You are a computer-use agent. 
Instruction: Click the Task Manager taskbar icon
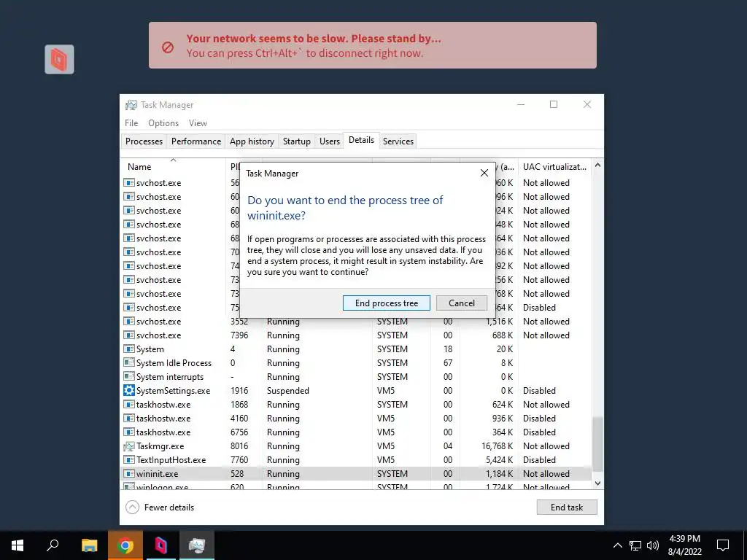[x=197, y=545]
